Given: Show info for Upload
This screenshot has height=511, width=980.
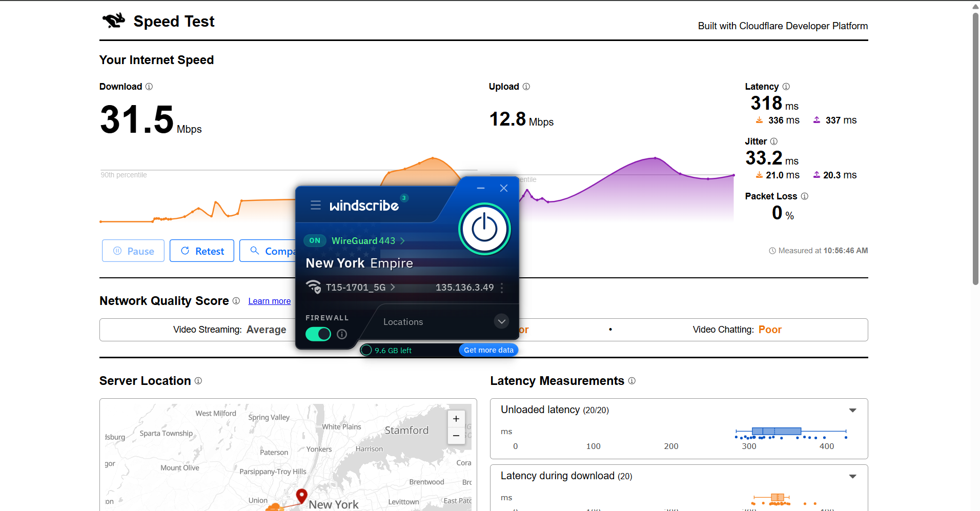Looking at the screenshot, I should [526, 87].
